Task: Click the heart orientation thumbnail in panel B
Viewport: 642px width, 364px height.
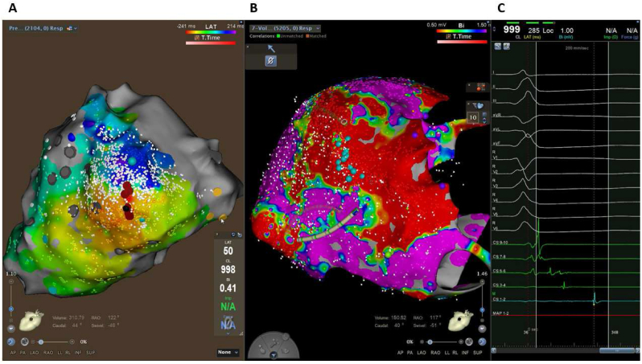Action: pyautogui.click(x=461, y=321)
